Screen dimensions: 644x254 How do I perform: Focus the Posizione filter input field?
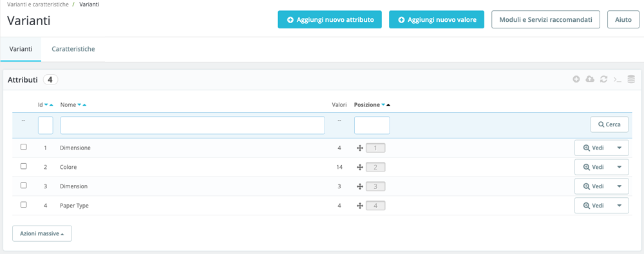click(372, 125)
